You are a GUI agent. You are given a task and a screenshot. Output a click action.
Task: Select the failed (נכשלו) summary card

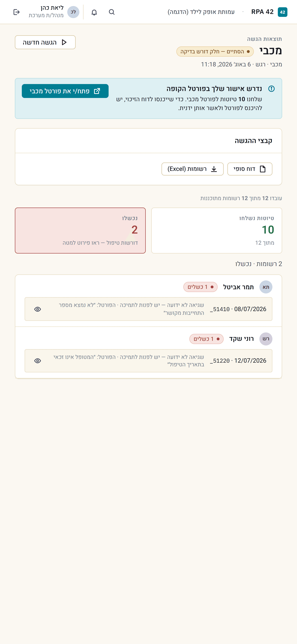pyautogui.click(x=80, y=230)
